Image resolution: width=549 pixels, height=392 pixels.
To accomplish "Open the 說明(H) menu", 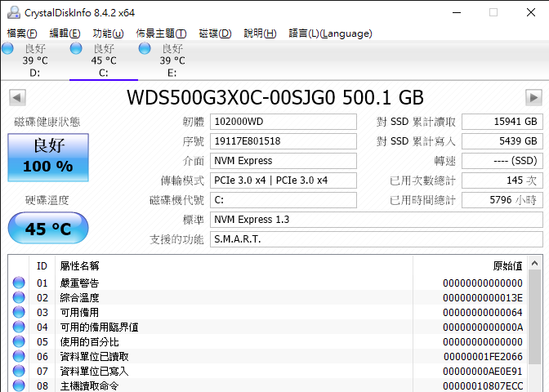I will tap(260, 33).
